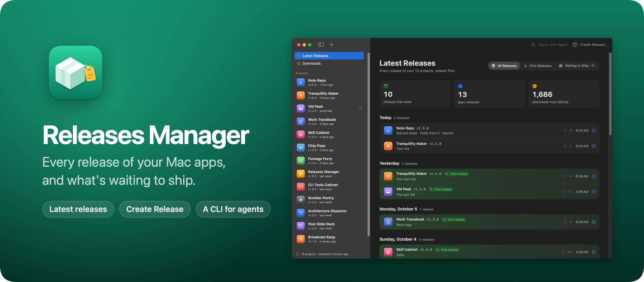The image size is (644, 282).
Task: Open Downloads in the sidebar
Action: click(329, 63)
